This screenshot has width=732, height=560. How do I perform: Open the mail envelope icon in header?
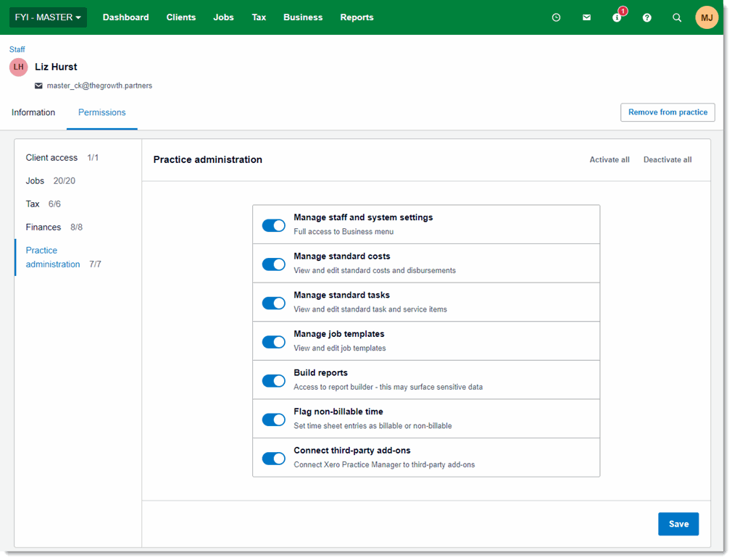[x=586, y=17]
